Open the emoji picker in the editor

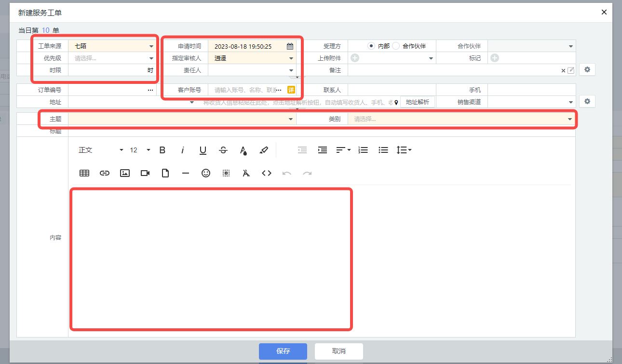click(206, 173)
